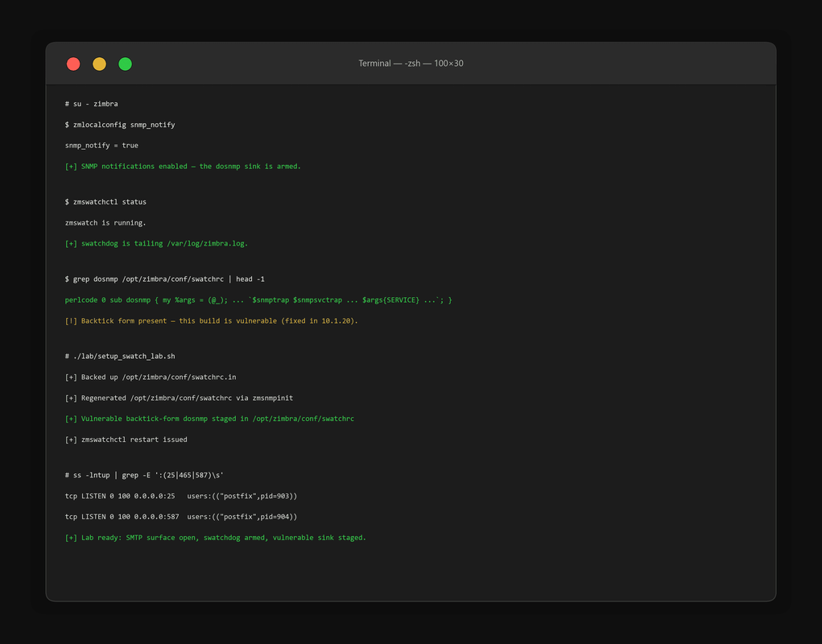Click the 'tcp LISTEN 0 100 0.0.0.0:587' line

[x=181, y=517]
